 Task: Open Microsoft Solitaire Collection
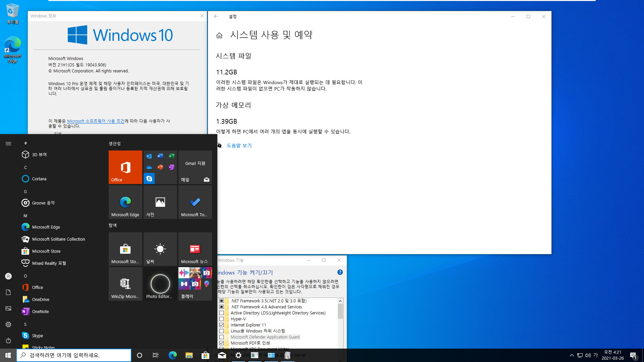point(60,239)
